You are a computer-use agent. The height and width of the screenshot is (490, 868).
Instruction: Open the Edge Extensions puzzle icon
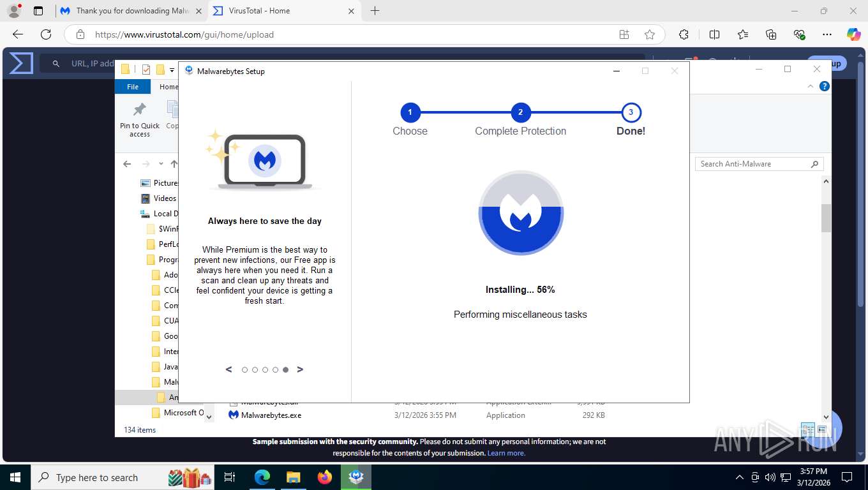coord(684,34)
